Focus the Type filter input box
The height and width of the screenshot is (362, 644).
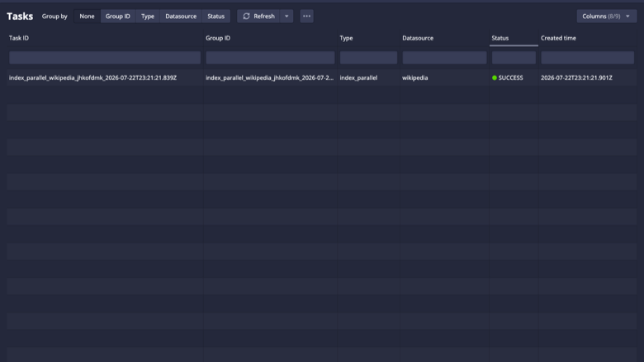click(x=368, y=58)
